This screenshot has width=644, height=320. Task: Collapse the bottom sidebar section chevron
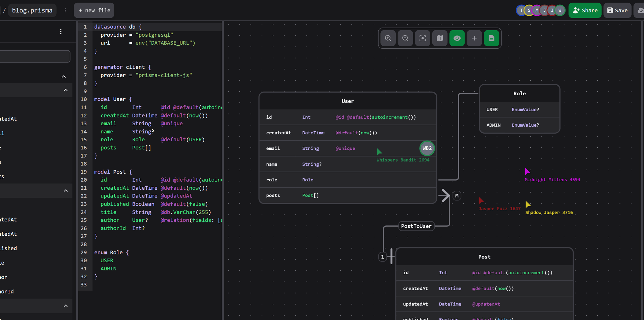pos(66,306)
